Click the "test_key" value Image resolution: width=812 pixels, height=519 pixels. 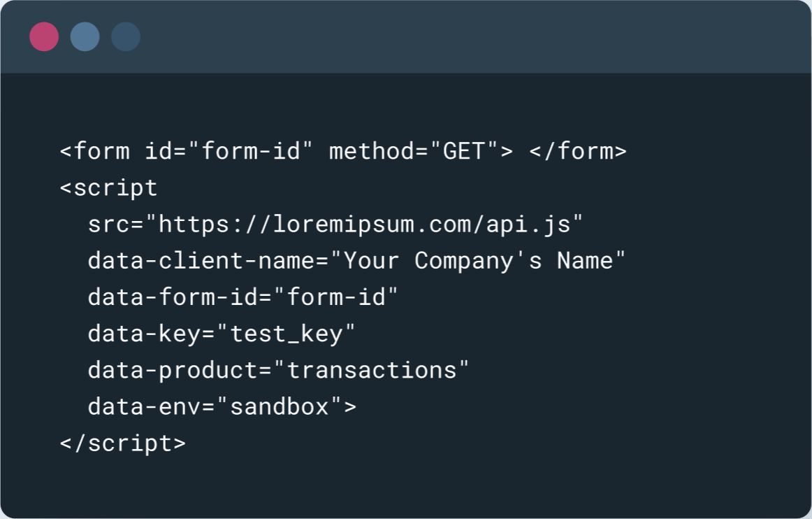pos(286,334)
